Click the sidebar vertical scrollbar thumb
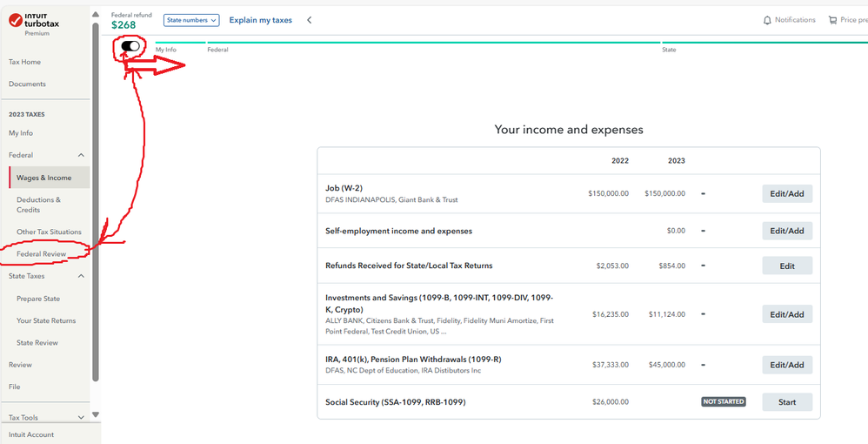Image resolution: width=868 pixels, height=444 pixels. (95, 202)
